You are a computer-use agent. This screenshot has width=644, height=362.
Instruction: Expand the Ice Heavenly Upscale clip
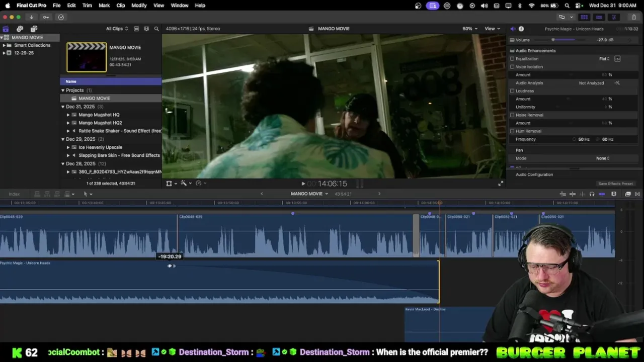(x=68, y=147)
